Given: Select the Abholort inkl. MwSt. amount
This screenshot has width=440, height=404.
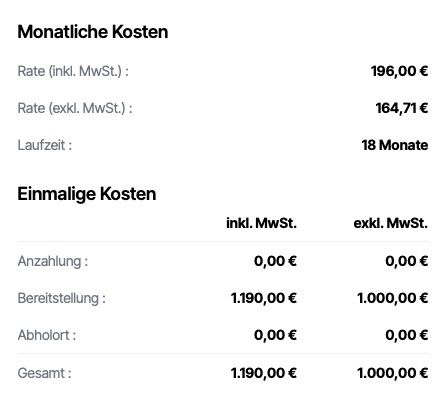Looking at the screenshot, I should [x=275, y=335].
